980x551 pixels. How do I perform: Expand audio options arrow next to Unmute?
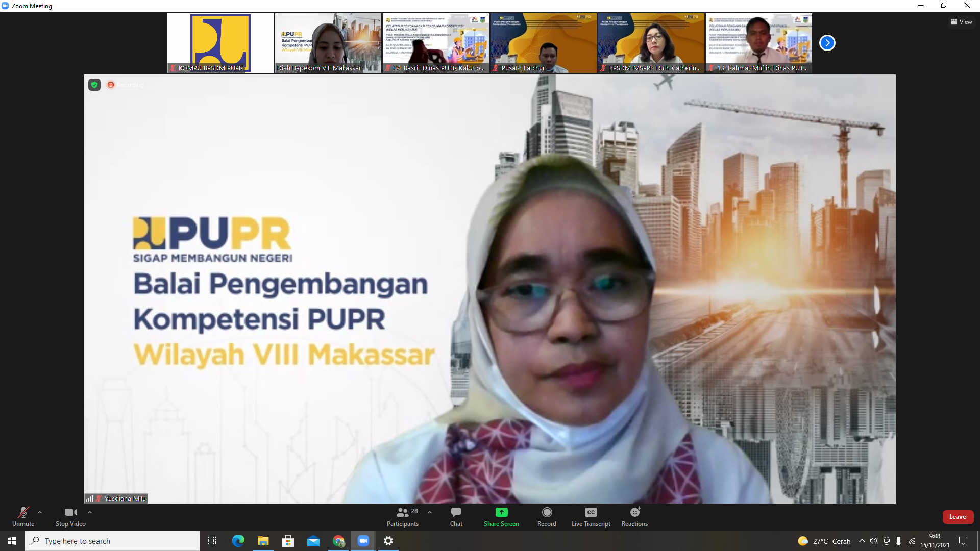pyautogui.click(x=40, y=512)
